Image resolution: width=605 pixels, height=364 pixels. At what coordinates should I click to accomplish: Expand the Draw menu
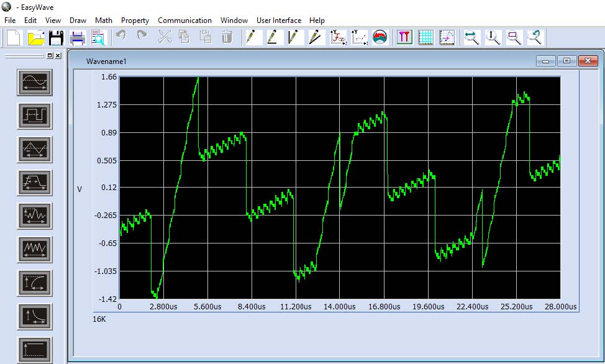click(78, 20)
